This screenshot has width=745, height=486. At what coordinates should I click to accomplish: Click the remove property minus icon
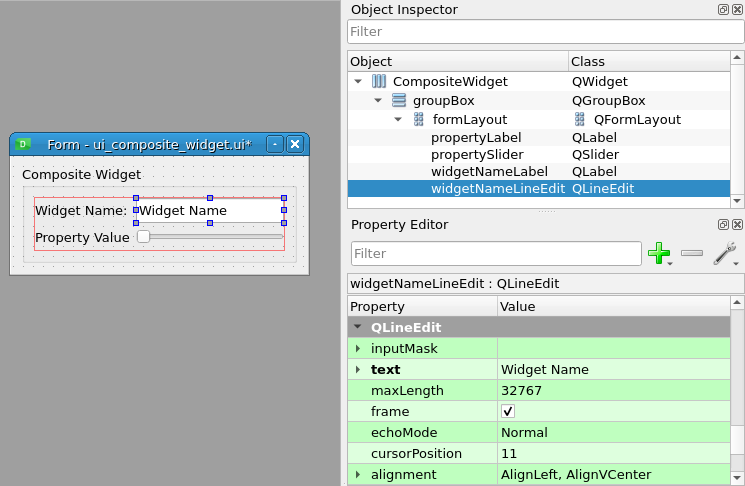[691, 254]
